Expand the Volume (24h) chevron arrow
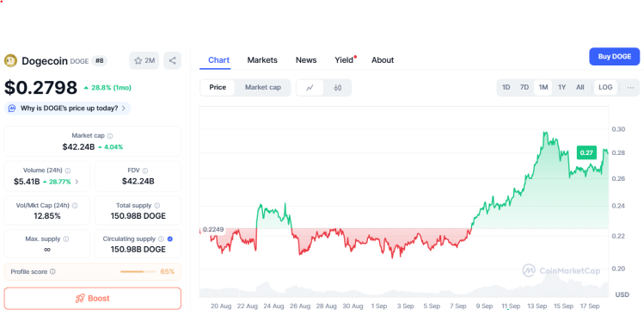The width and height of the screenshot is (644, 310). [x=77, y=182]
